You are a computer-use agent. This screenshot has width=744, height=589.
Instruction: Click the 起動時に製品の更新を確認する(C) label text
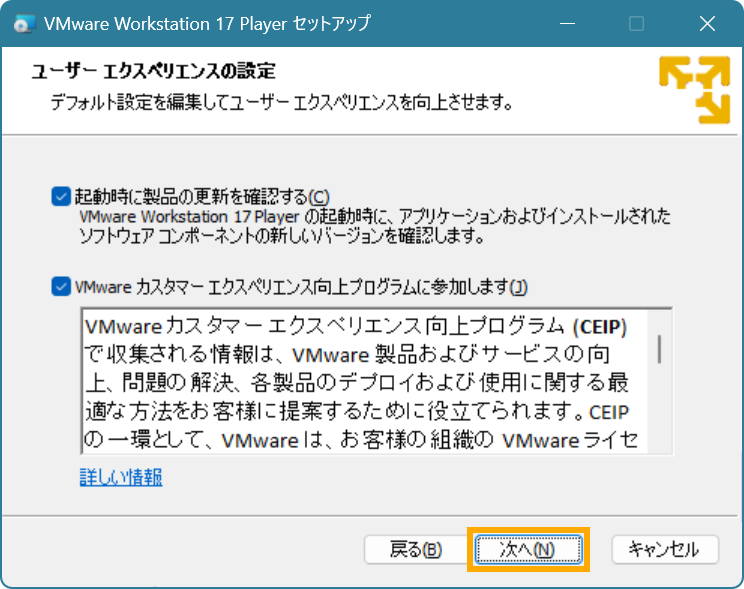pyautogui.click(x=202, y=196)
